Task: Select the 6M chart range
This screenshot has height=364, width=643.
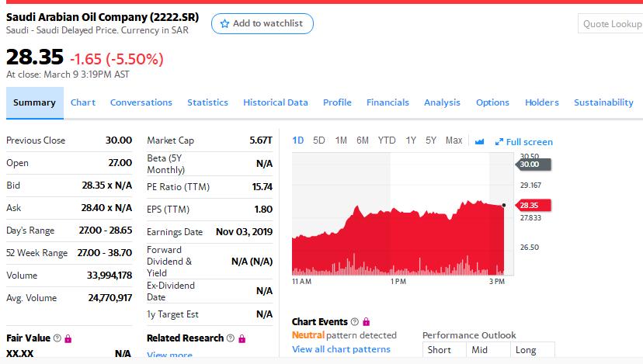Action: point(363,140)
